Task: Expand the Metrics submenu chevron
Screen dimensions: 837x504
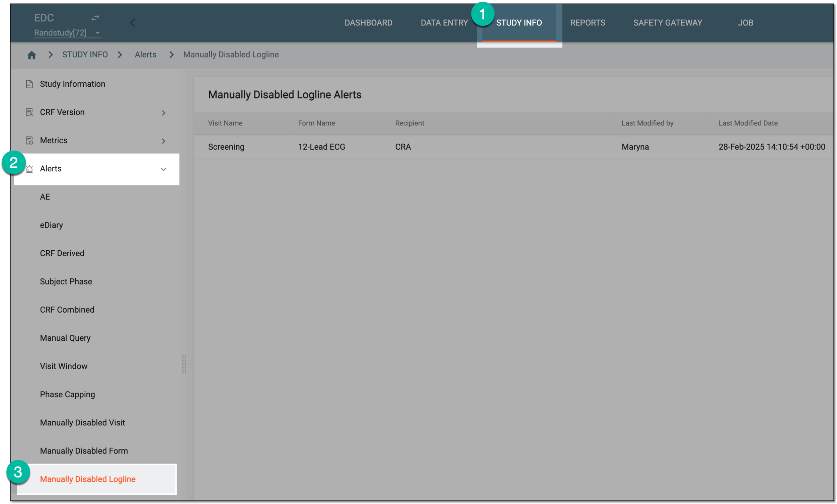Action: tap(163, 141)
